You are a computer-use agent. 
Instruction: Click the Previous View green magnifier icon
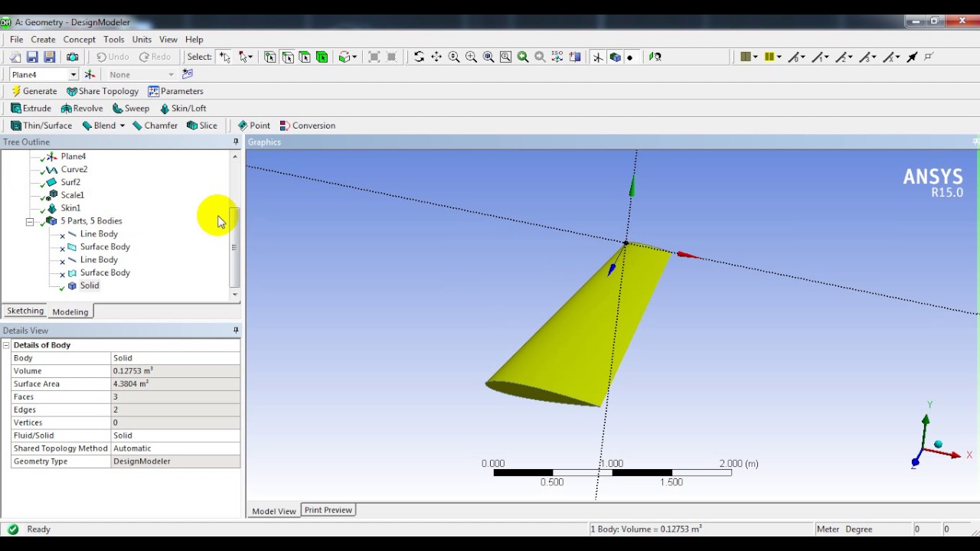(x=523, y=57)
